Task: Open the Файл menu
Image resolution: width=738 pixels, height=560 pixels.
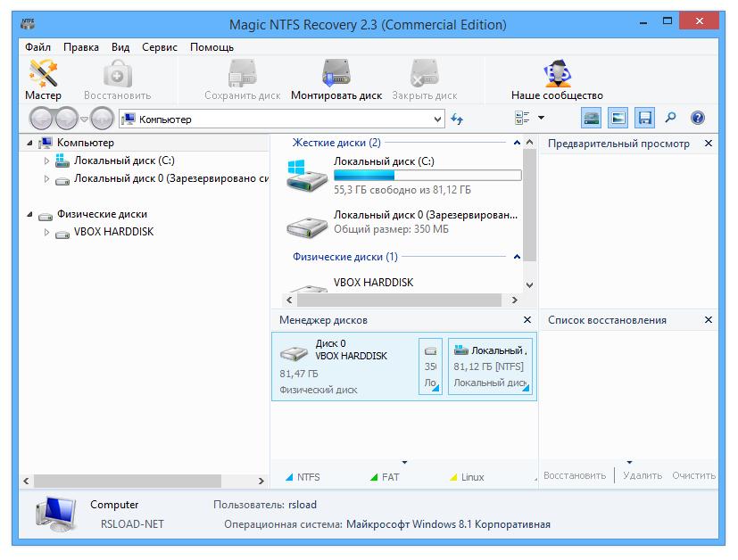Action: (37, 47)
